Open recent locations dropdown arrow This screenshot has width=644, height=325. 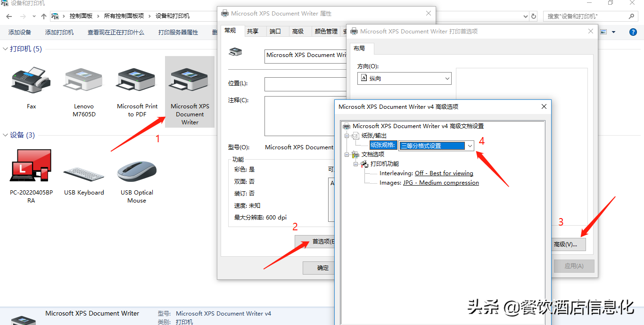tap(33, 16)
